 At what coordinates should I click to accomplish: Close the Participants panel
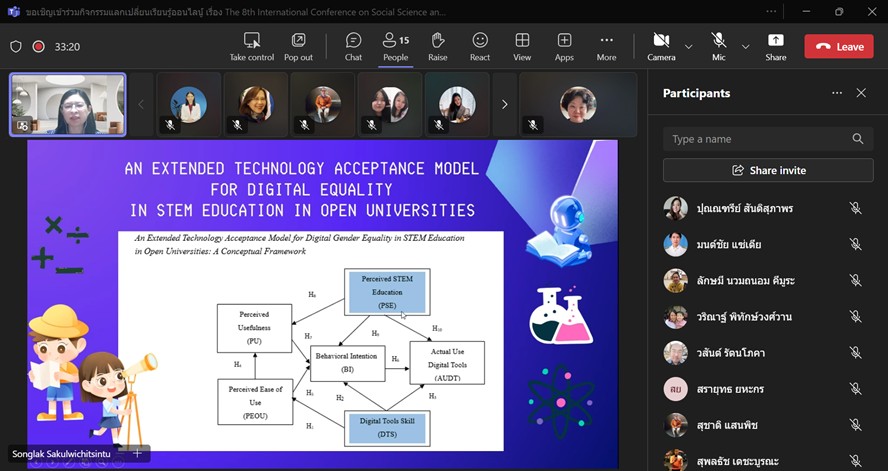click(861, 93)
